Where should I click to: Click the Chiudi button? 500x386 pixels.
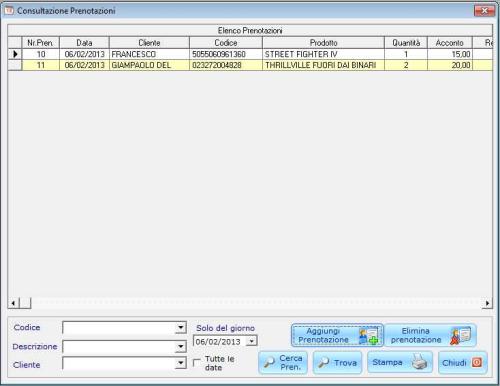click(x=463, y=363)
